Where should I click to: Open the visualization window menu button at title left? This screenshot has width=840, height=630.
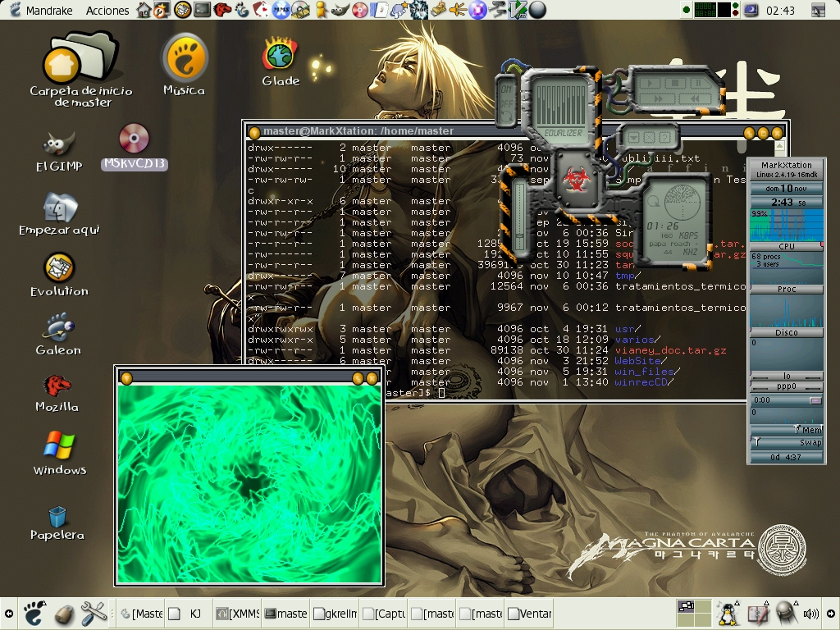pyautogui.click(x=126, y=378)
